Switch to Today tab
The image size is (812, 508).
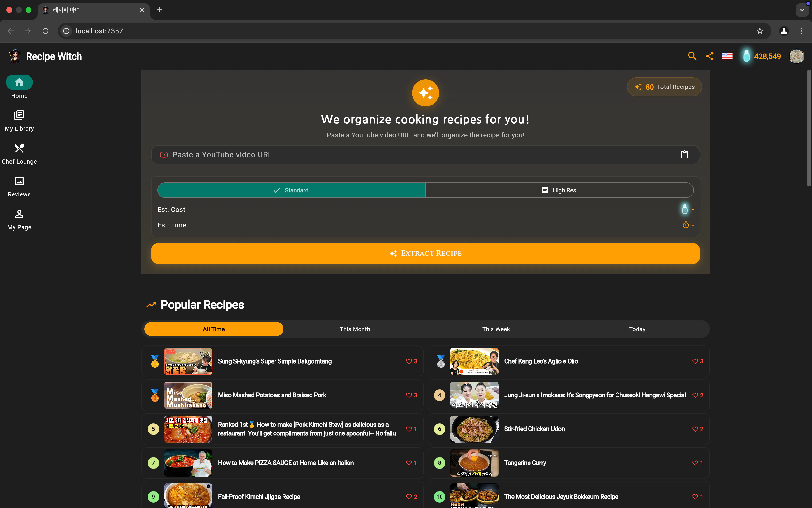637,329
